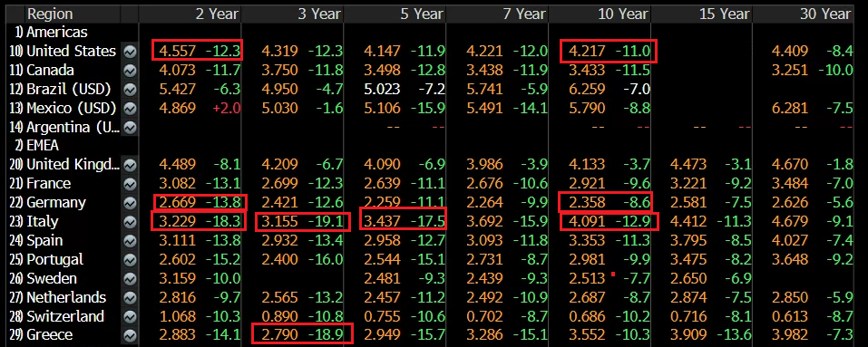The width and height of the screenshot is (868, 347).
Task: Click chart icon beside Greece
Action: tap(130, 335)
